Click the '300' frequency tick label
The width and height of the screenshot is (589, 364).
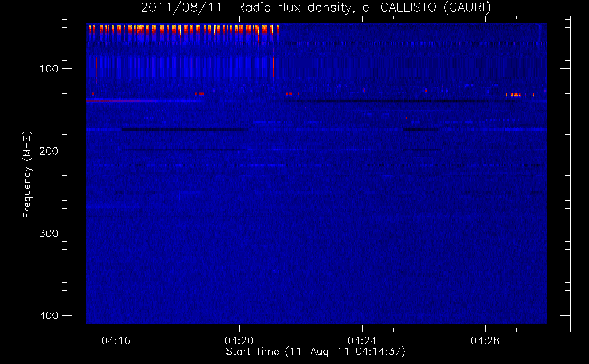pyautogui.click(x=49, y=233)
